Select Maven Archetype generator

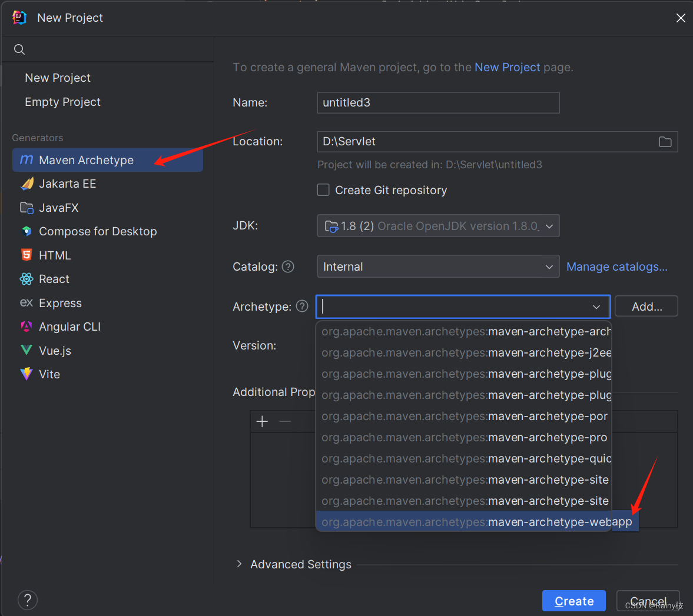[108, 160]
